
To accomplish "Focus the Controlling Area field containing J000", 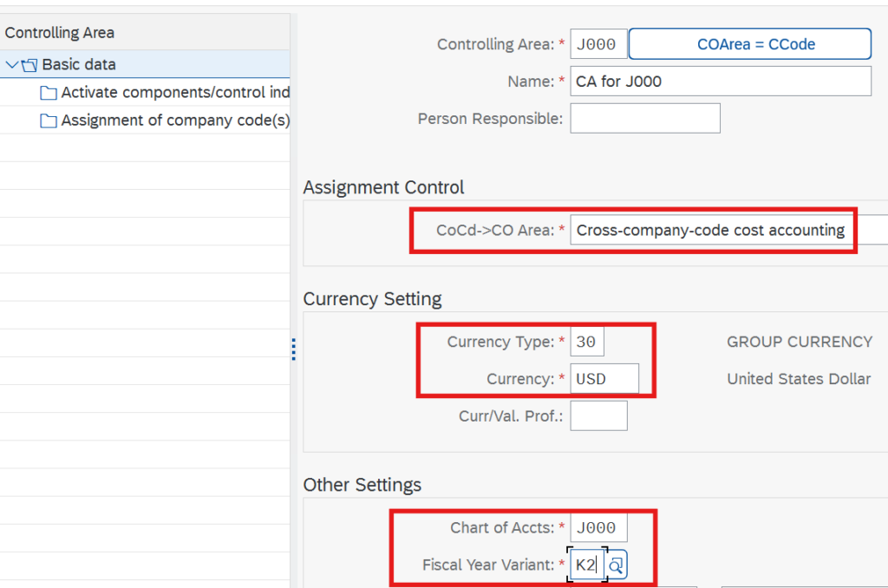I will (x=598, y=44).
